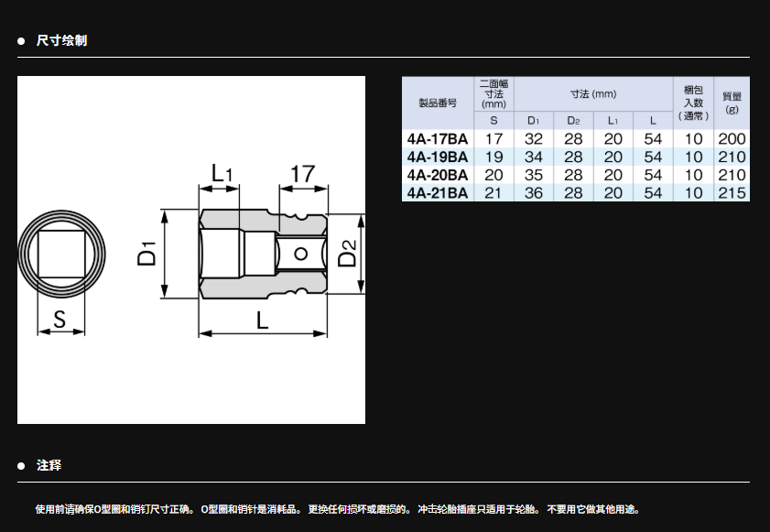The image size is (770, 532).
Task: Click the 215 mass value cell
Action: click(732, 192)
